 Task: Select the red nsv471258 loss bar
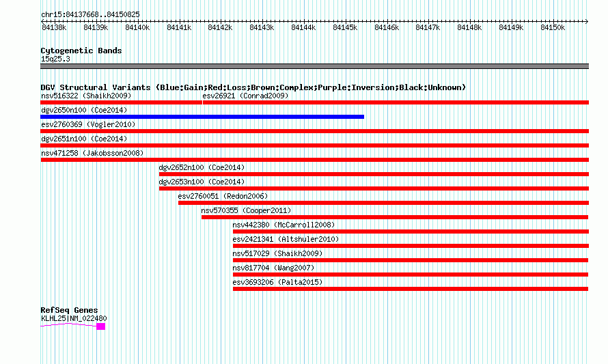[x=314, y=160]
